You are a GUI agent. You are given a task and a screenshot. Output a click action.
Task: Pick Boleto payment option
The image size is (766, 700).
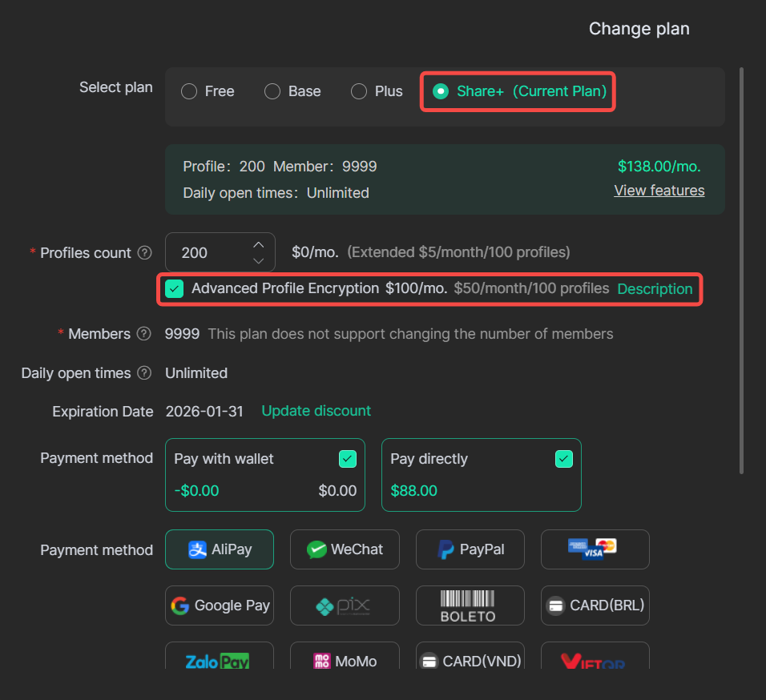pos(470,605)
